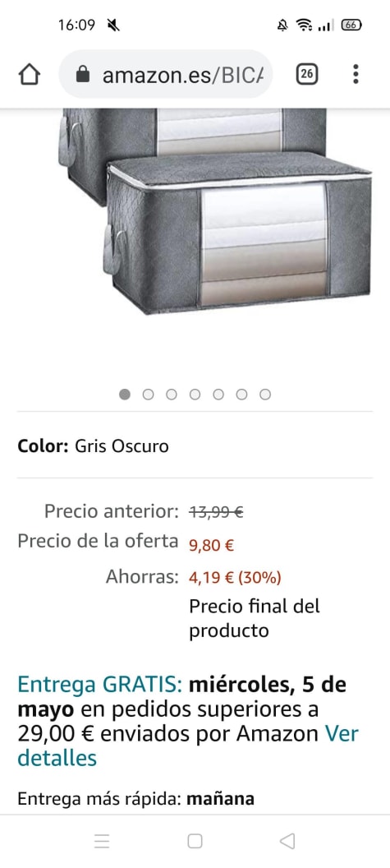This screenshot has width=390, height=868.
Task: Select the third image carousel dot
Action: point(172,395)
